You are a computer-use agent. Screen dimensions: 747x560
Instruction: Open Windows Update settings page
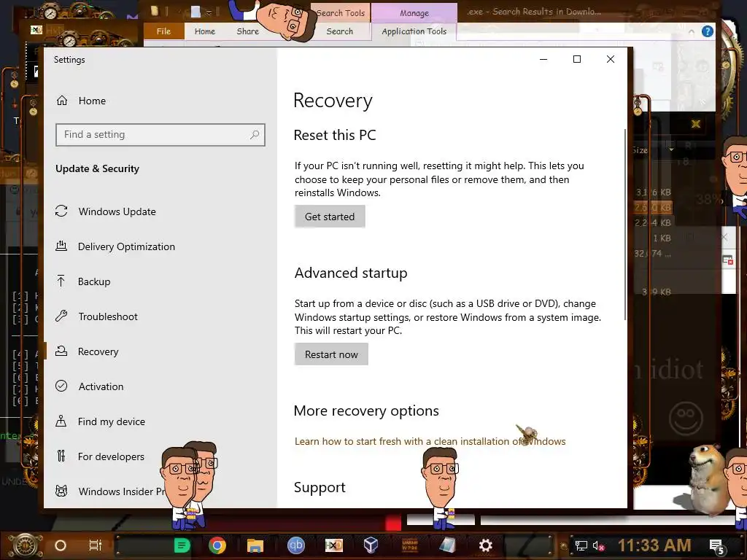tap(117, 211)
